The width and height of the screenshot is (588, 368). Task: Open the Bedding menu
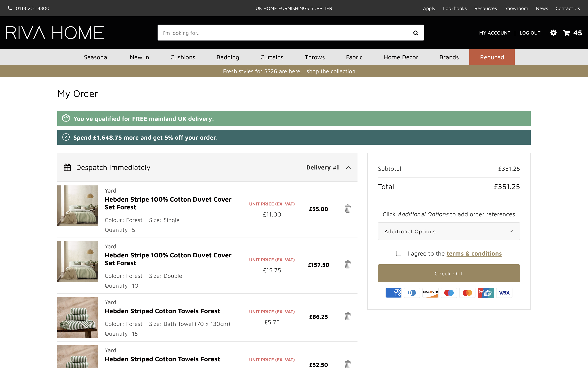228,57
